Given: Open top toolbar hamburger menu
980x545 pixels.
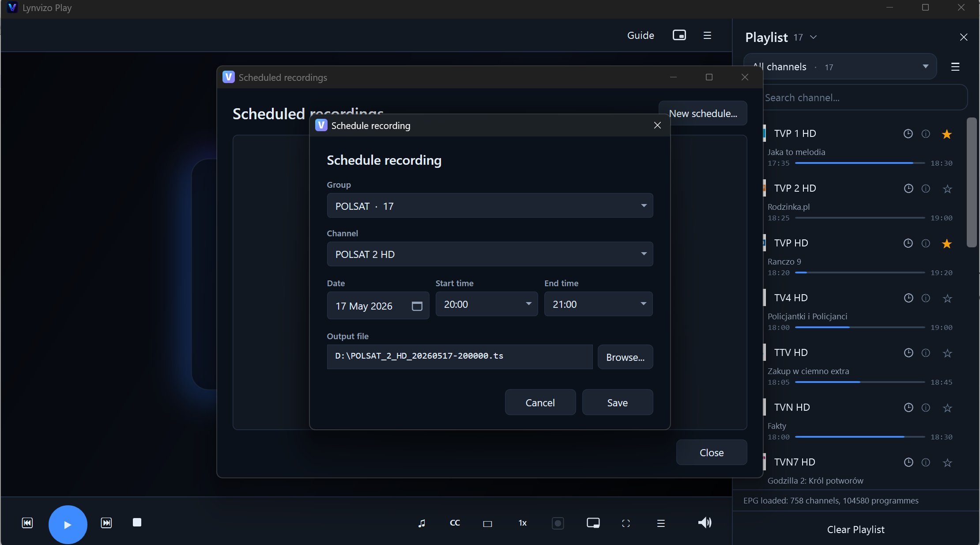Looking at the screenshot, I should (x=707, y=35).
